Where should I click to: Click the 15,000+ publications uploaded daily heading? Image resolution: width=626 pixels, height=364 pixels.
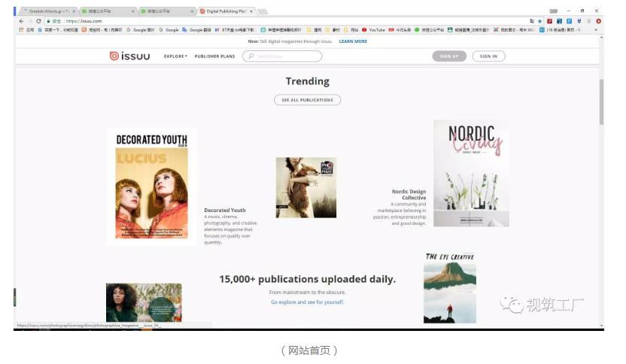pyautogui.click(x=308, y=279)
